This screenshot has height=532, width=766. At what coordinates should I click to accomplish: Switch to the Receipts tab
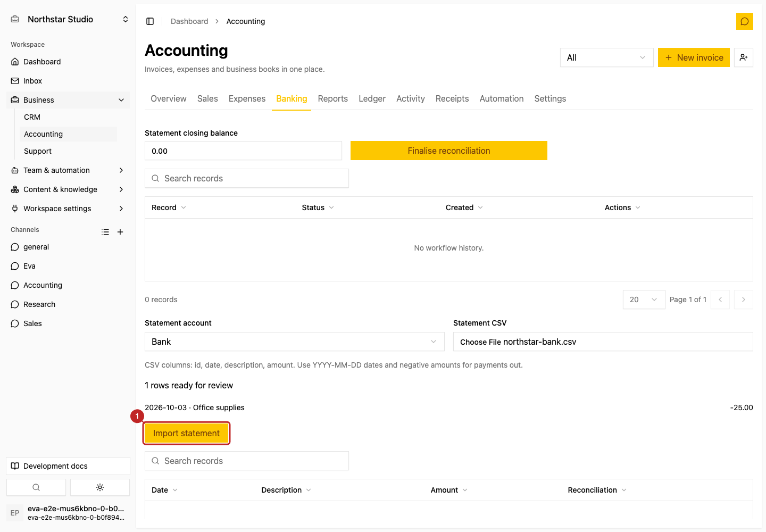tap(452, 98)
